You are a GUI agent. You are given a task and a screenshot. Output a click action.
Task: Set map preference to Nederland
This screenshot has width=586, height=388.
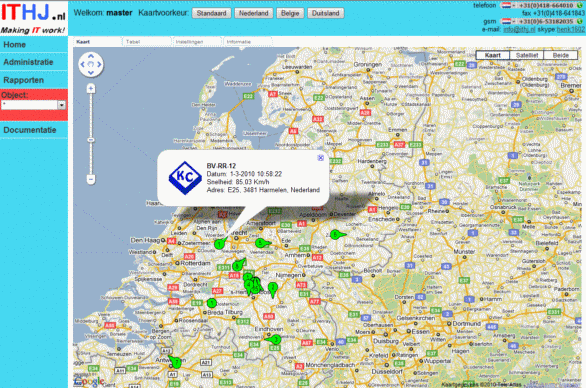coord(253,13)
